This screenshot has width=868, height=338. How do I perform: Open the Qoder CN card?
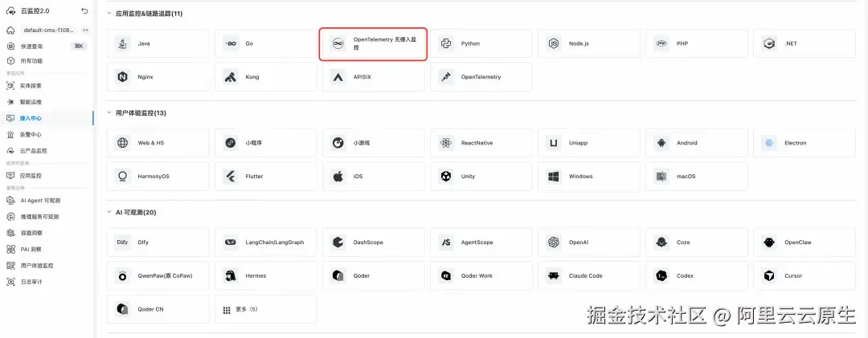[x=158, y=309]
